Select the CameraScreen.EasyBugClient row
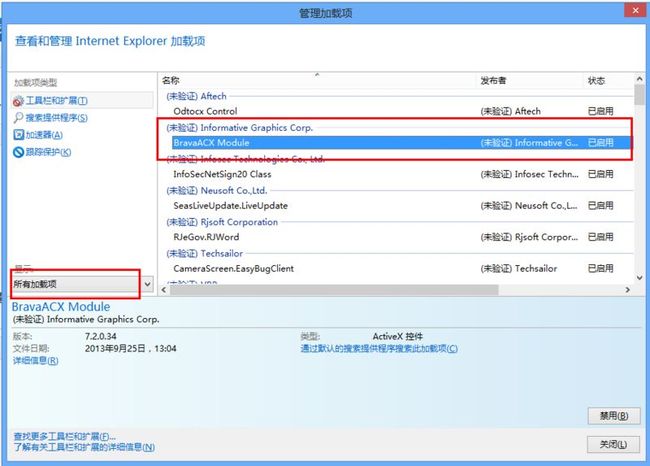Image resolution: width=650 pixels, height=466 pixels. [x=401, y=269]
